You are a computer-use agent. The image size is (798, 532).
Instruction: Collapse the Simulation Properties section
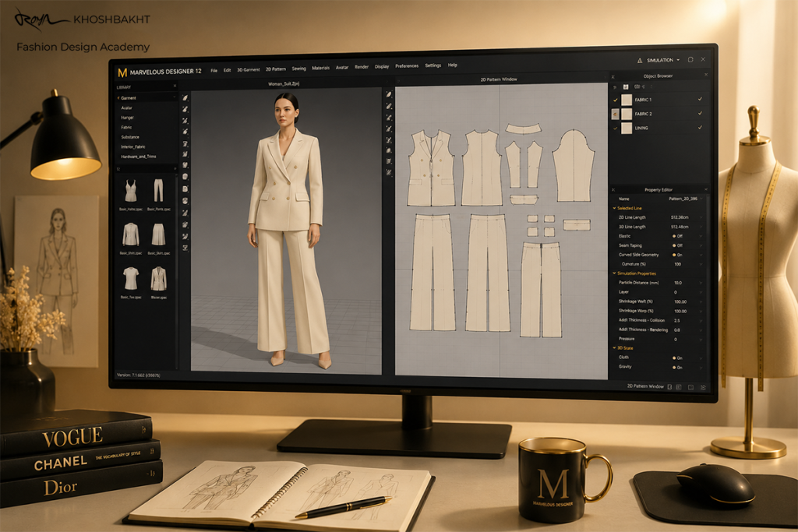coord(614,273)
